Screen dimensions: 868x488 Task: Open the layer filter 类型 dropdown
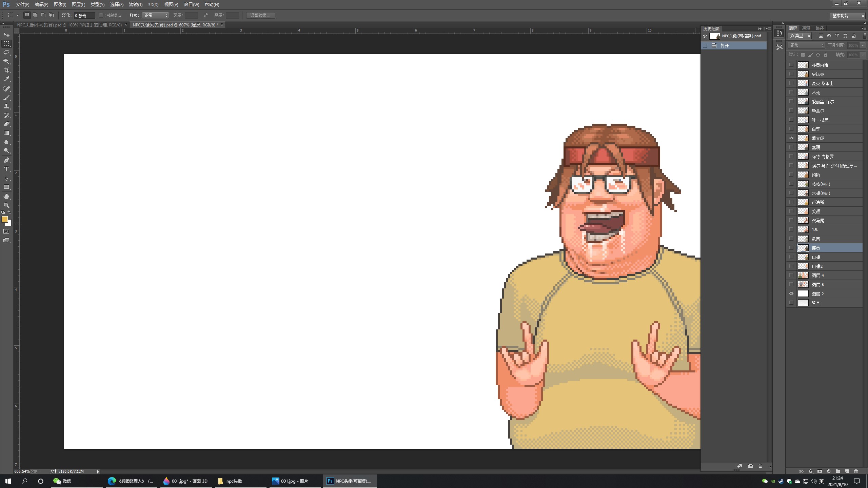click(x=800, y=36)
